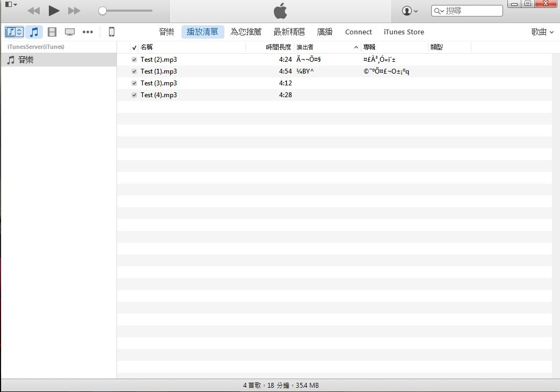The width and height of the screenshot is (560, 392).
Task: Open the 最新精選 tab
Action: click(x=289, y=32)
